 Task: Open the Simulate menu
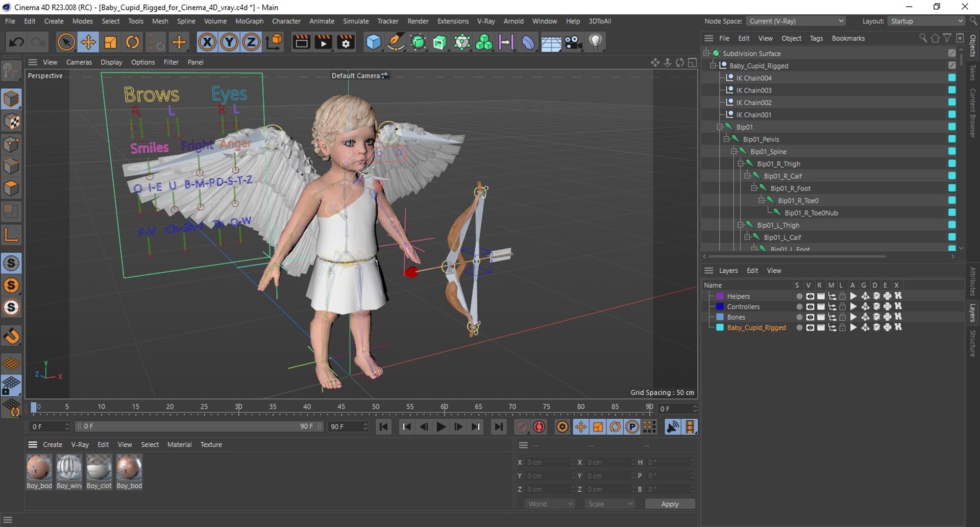tap(356, 21)
